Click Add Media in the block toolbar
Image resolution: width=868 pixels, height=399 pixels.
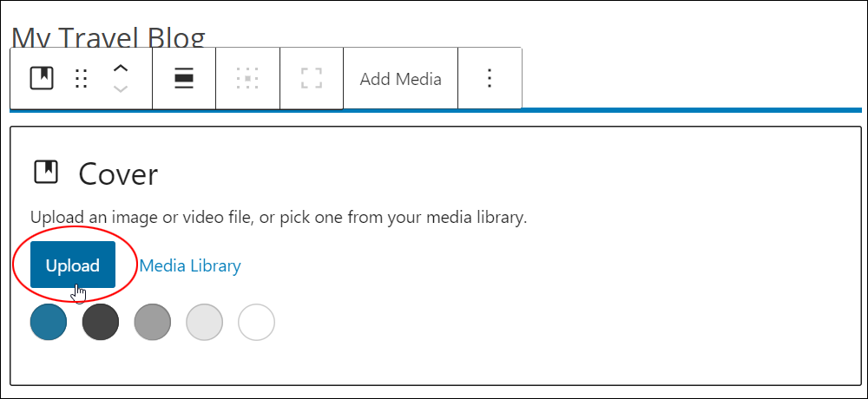pos(401,79)
